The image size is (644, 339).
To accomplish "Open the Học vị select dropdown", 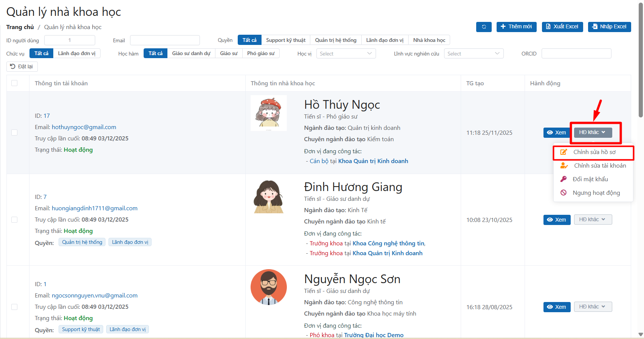I will click(346, 54).
